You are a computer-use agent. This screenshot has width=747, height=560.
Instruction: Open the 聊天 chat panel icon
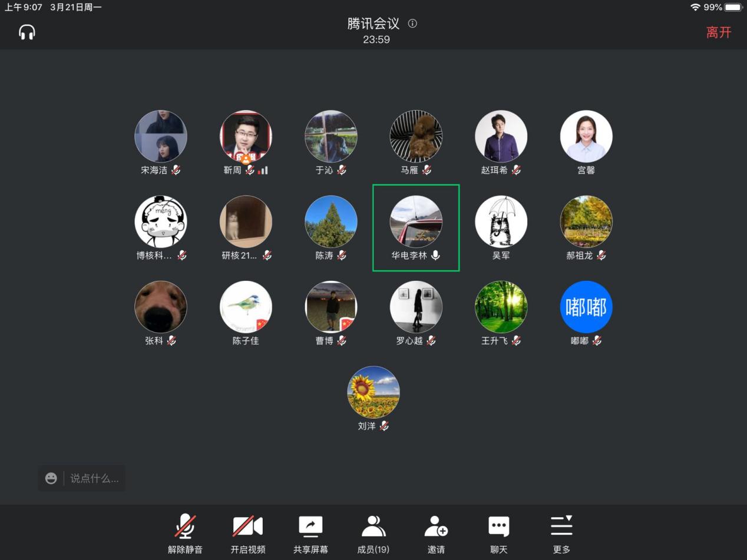pos(498,526)
